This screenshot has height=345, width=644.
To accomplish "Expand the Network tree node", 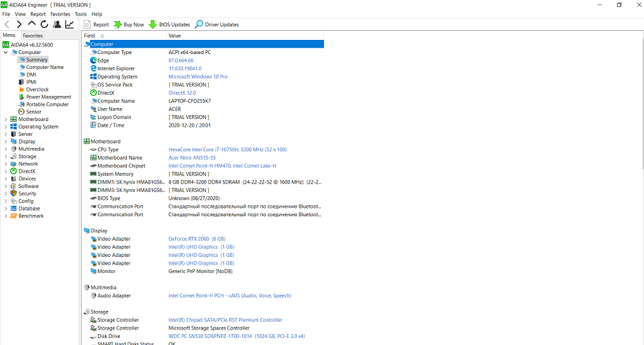I will (x=6, y=164).
